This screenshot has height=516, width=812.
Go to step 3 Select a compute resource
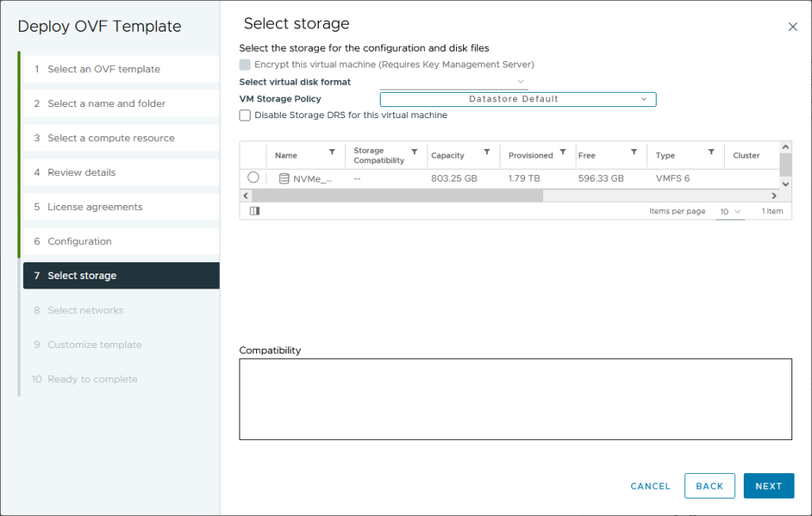(121, 138)
